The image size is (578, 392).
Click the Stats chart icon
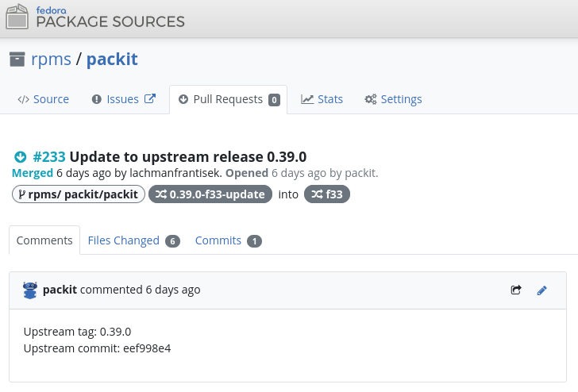pyautogui.click(x=307, y=99)
